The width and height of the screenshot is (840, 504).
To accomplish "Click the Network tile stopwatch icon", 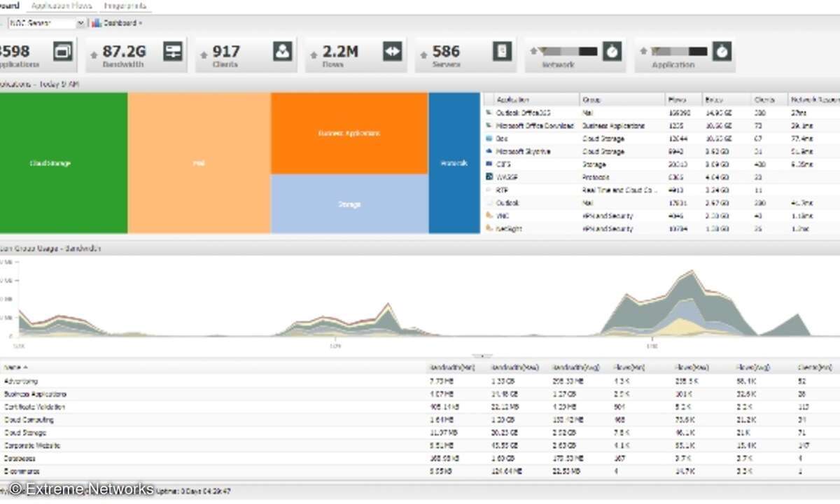I will (612, 50).
